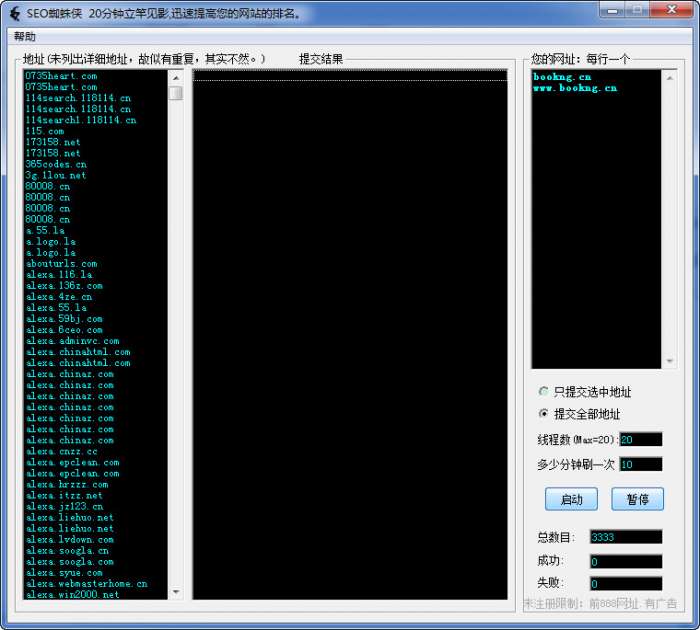Select a.55.la in address list

[45, 230]
